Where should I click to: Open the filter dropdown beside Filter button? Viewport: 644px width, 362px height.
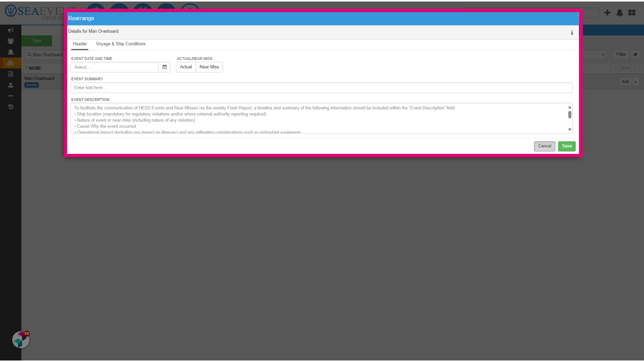coord(603,54)
